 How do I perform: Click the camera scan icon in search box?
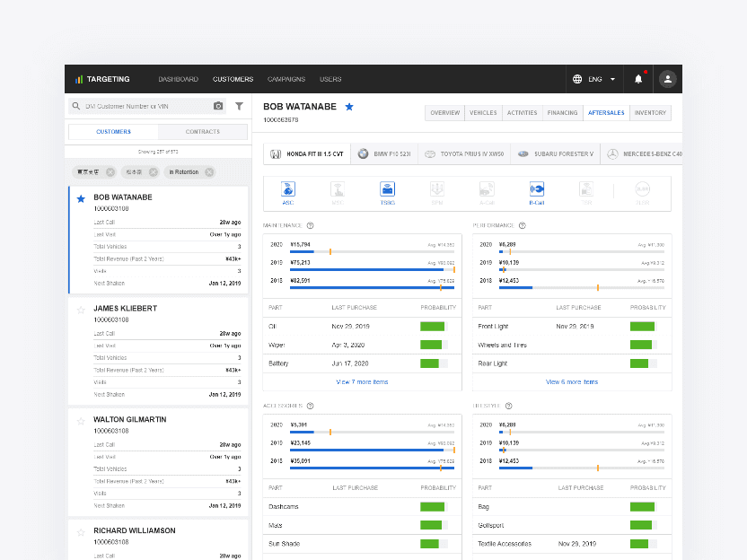pyautogui.click(x=217, y=106)
